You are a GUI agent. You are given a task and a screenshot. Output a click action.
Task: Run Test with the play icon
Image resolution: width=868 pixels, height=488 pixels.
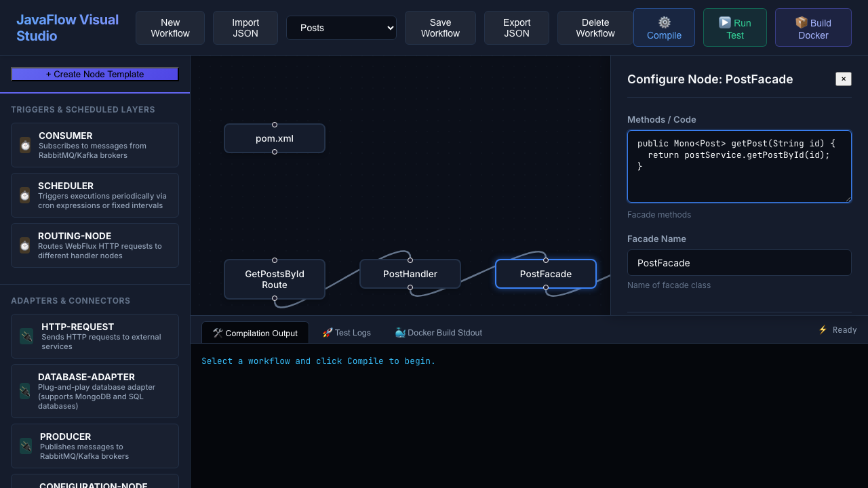[x=735, y=28]
